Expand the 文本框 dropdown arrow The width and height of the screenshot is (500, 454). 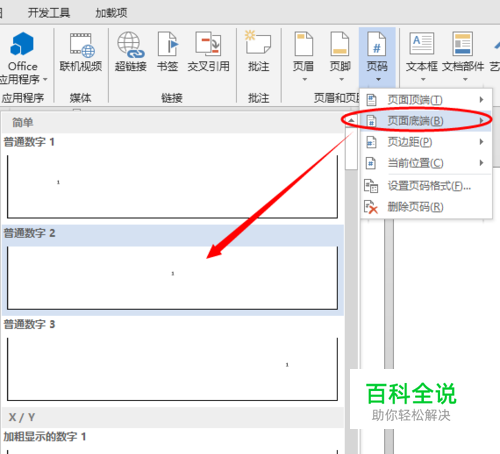coord(423,79)
